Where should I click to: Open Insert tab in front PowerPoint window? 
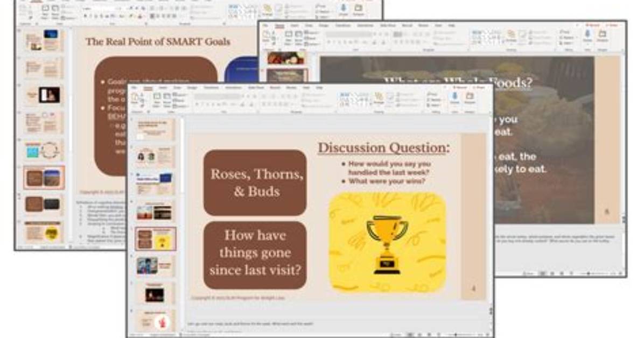[163, 88]
